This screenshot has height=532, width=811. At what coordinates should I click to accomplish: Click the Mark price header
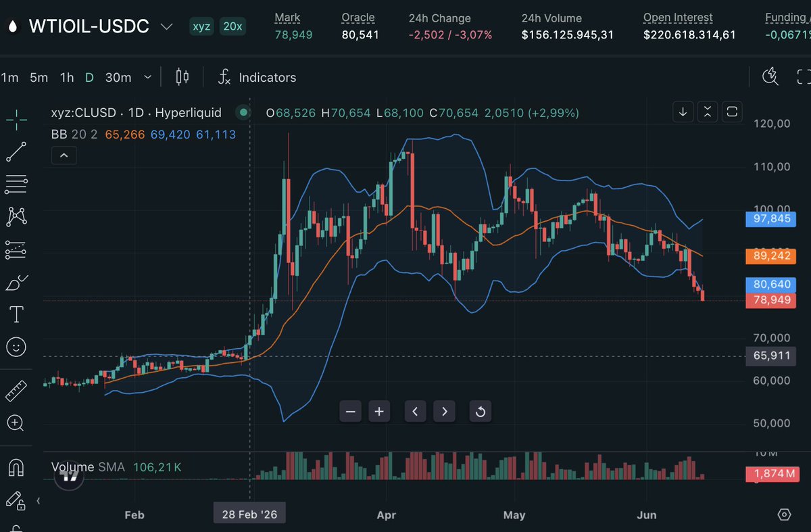[287, 18]
